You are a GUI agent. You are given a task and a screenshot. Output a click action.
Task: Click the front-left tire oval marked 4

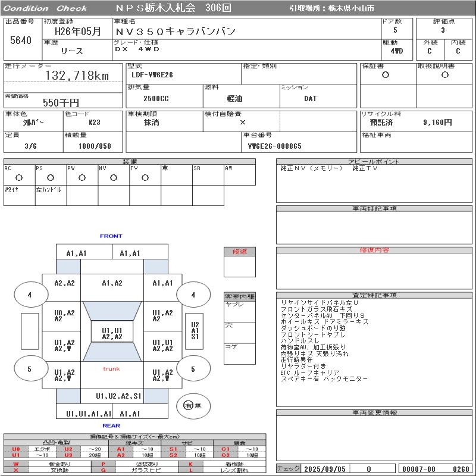31,295
